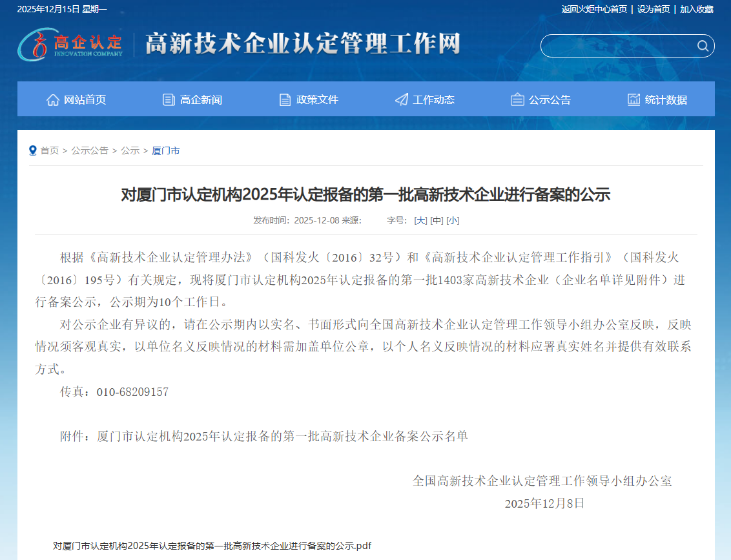Click the 高企认定 site logo

(x=71, y=45)
